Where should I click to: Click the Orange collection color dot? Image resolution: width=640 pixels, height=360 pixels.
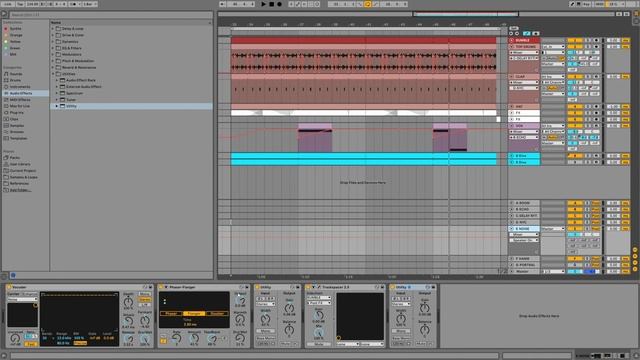(x=6, y=35)
